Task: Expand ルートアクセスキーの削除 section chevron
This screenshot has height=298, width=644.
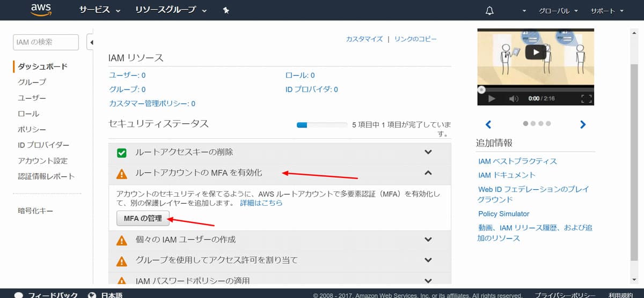Action: click(428, 152)
